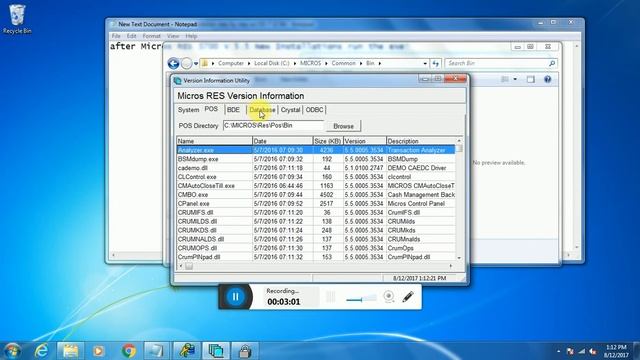Open the Crystal tab

point(290,110)
